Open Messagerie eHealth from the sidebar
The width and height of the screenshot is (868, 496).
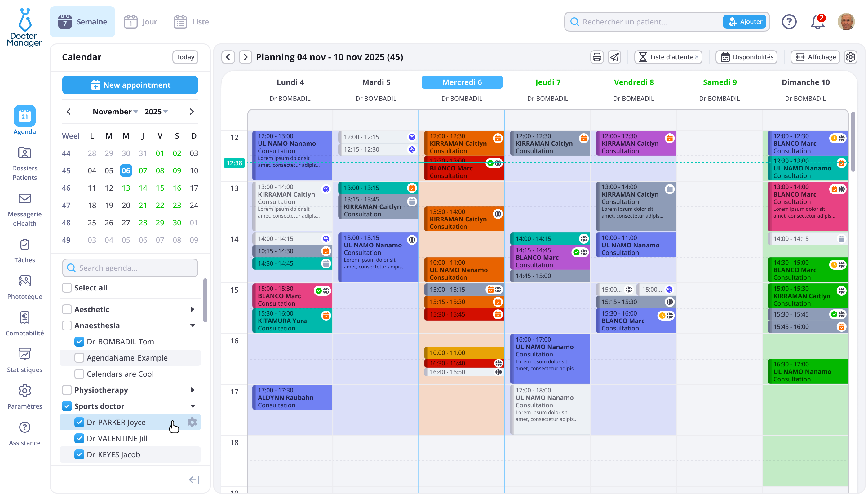pos(24,199)
